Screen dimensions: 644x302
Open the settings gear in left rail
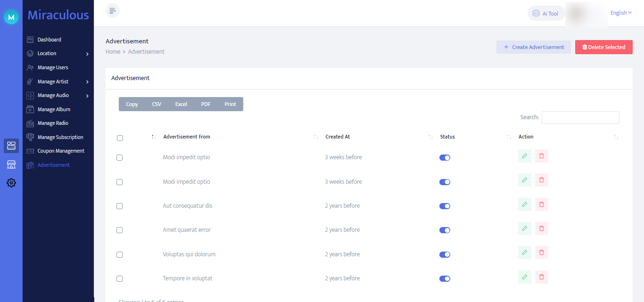tap(11, 183)
